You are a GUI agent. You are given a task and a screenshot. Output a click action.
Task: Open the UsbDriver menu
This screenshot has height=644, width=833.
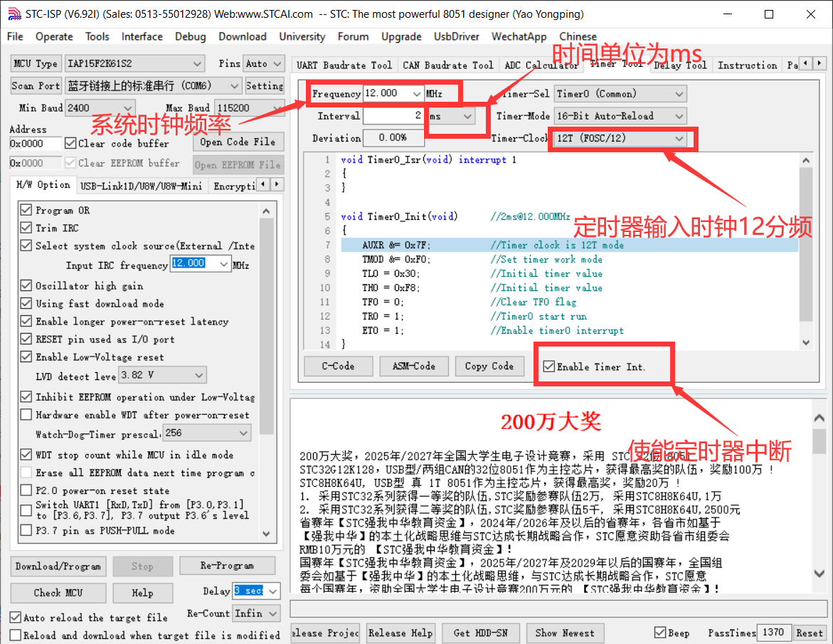click(x=457, y=36)
